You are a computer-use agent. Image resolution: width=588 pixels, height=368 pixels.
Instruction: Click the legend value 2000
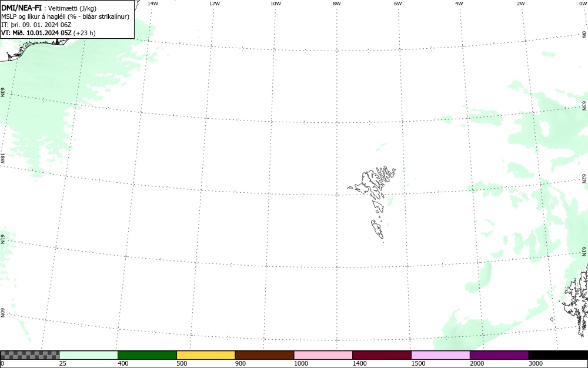pyautogui.click(x=477, y=363)
